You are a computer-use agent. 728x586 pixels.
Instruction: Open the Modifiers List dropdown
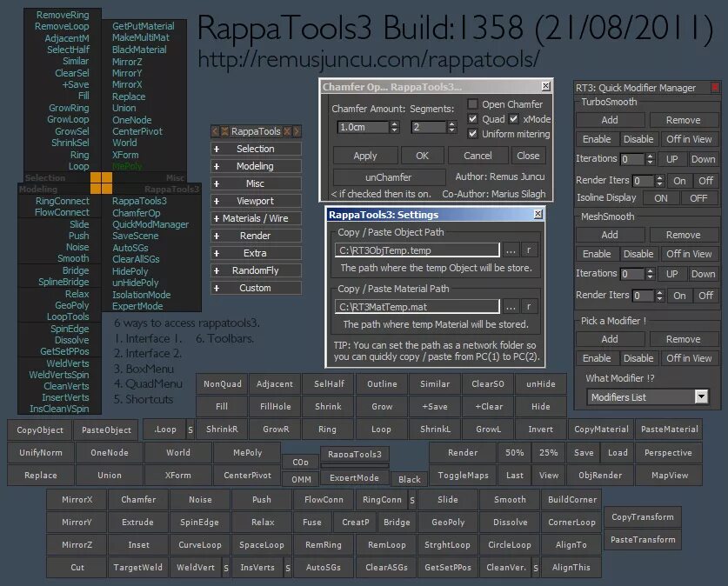(x=701, y=396)
